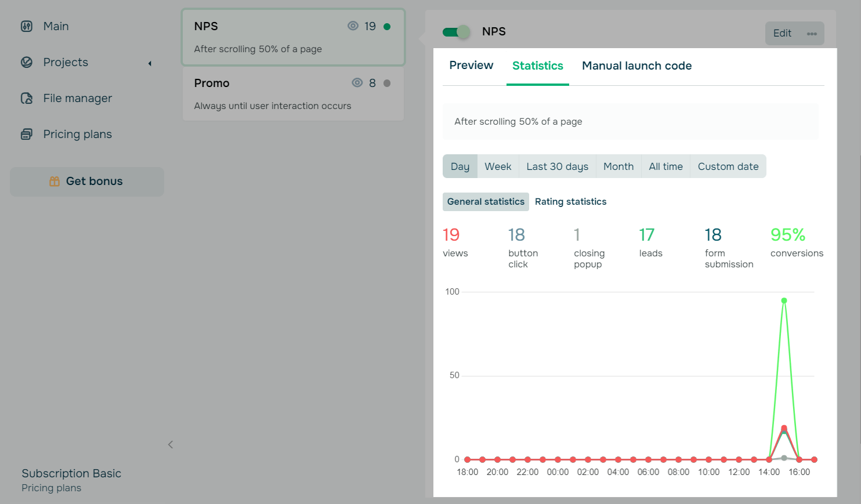The image size is (861, 504).
Task: Open the Custom date selector
Action: point(728,166)
